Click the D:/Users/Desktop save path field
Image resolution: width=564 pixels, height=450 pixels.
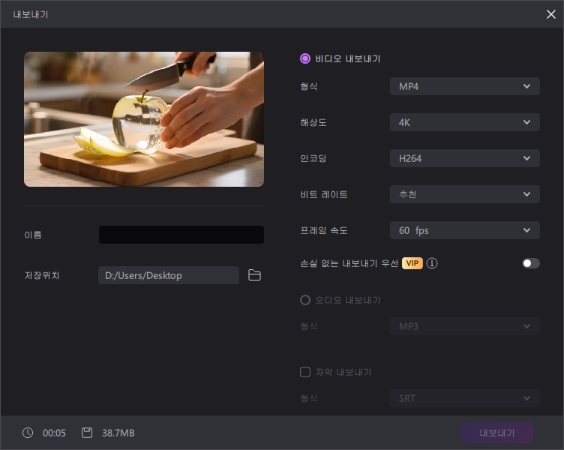tap(168, 275)
